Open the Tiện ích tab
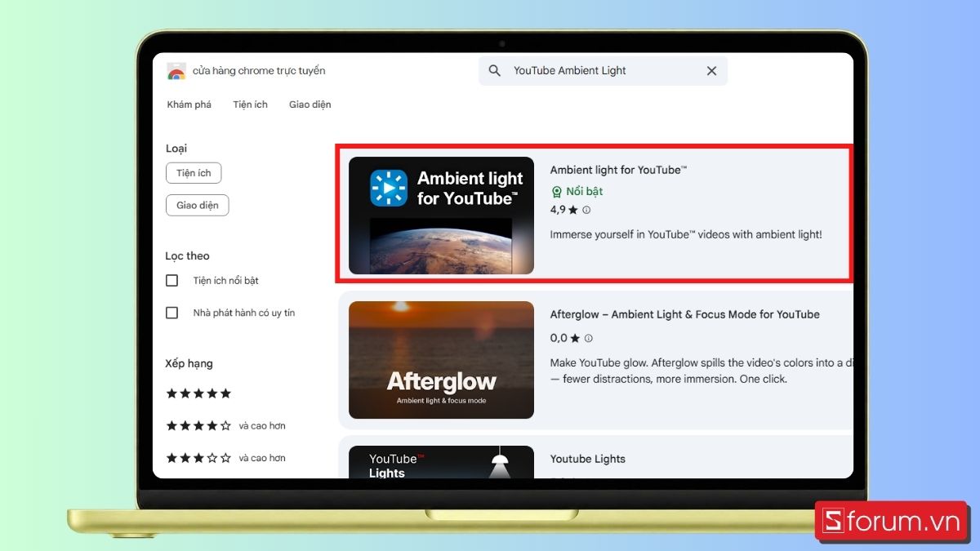The image size is (980, 551). (250, 104)
